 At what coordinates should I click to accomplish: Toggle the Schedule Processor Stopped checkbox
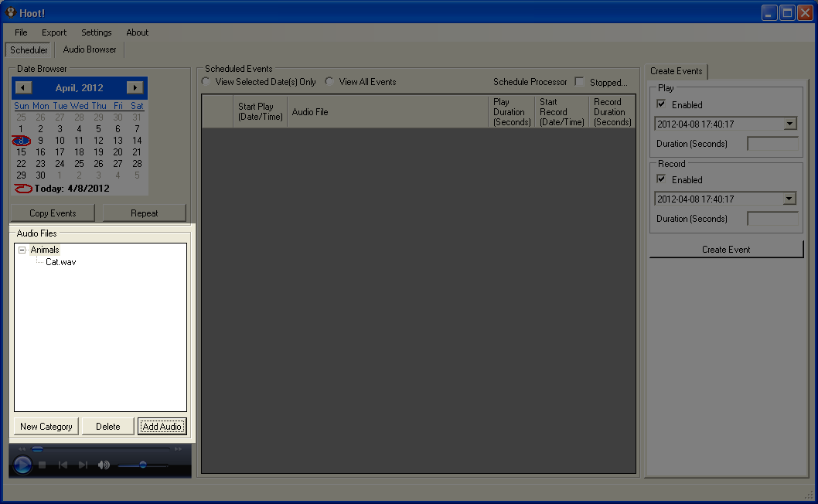coord(579,82)
